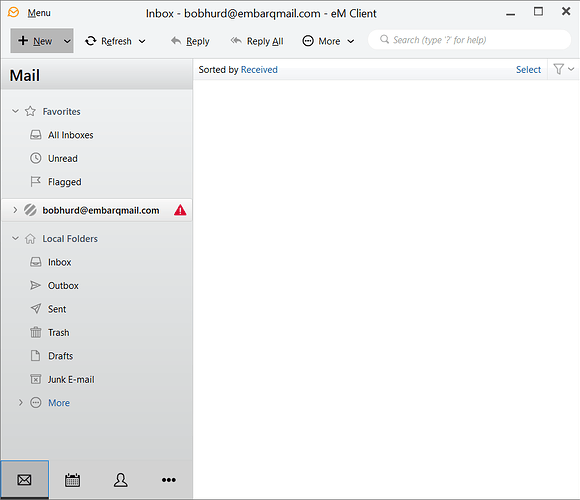Expand the More folders item
This screenshot has width=580, height=500.
pos(21,402)
